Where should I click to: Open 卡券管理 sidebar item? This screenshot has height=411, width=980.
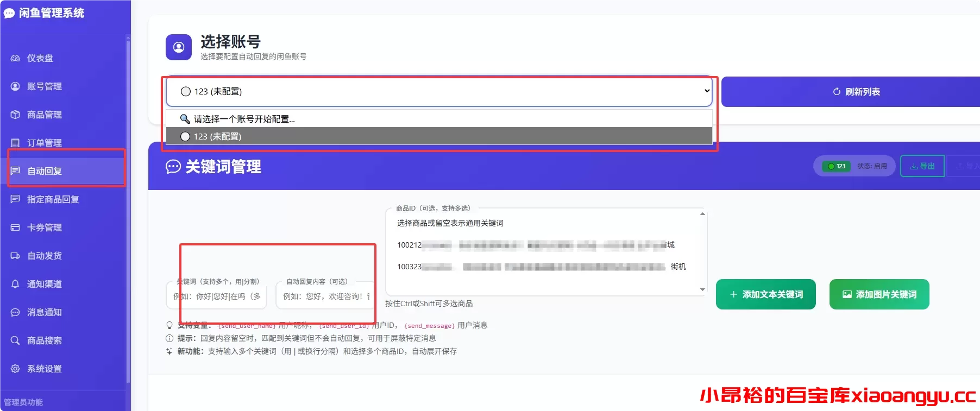click(63, 227)
